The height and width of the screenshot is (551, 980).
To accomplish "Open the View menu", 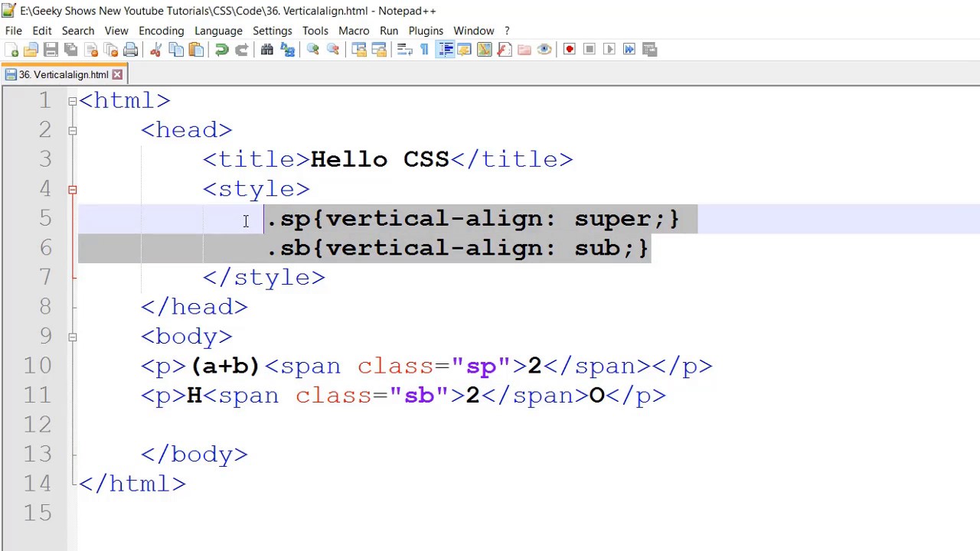I will [x=116, y=31].
